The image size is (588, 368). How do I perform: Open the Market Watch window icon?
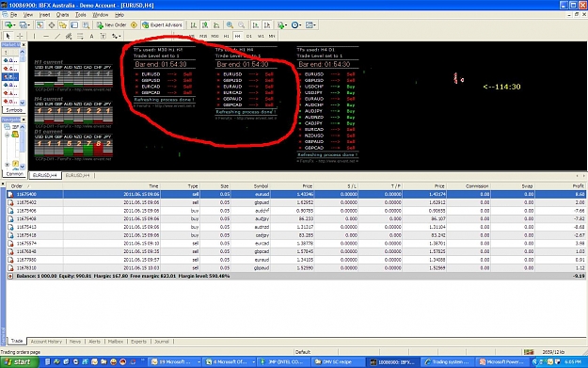coord(40,25)
